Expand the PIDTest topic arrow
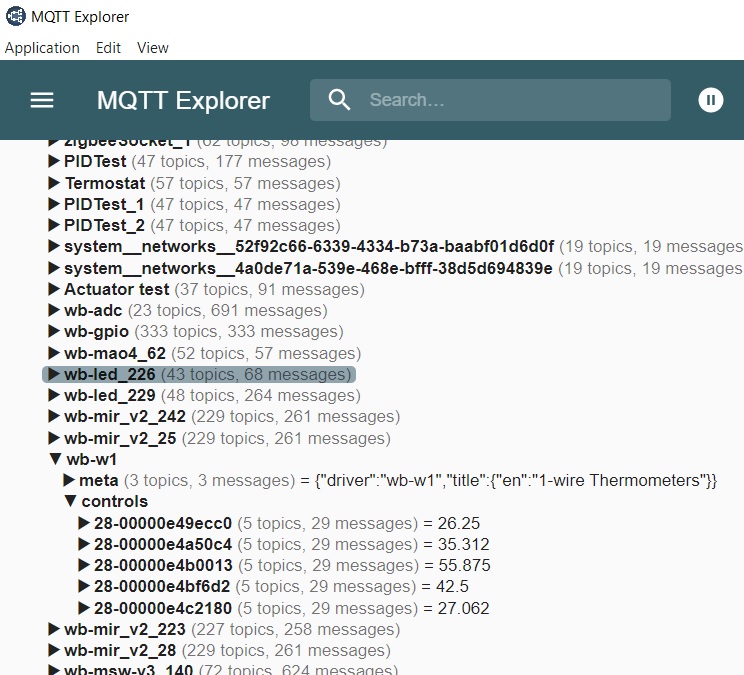744x675 pixels. (54, 161)
